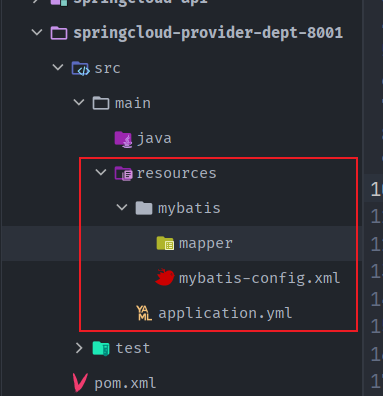Expand the test folder chevron
Image resolution: width=383 pixels, height=396 pixels.
click(x=79, y=348)
